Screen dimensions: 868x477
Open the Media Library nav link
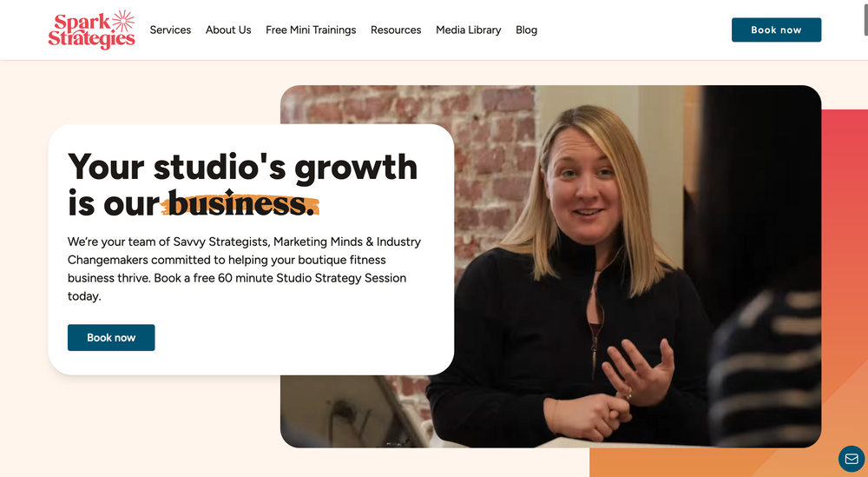[x=469, y=30]
